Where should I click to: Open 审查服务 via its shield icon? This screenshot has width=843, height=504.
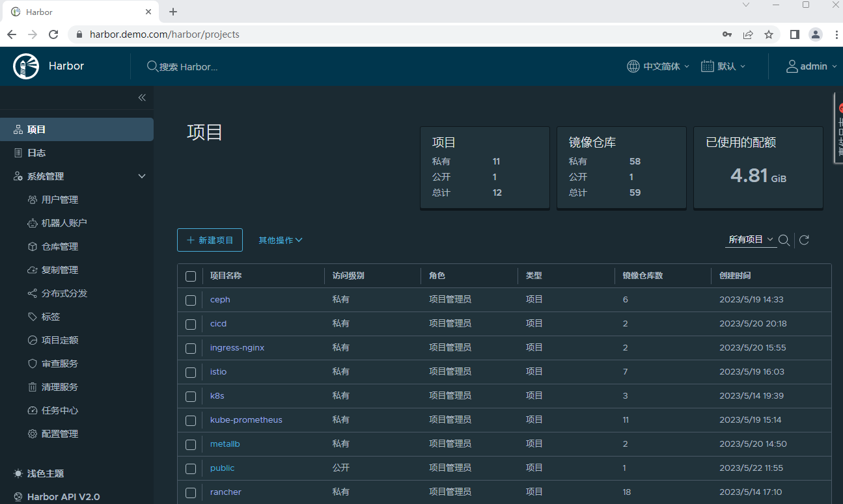coord(33,364)
